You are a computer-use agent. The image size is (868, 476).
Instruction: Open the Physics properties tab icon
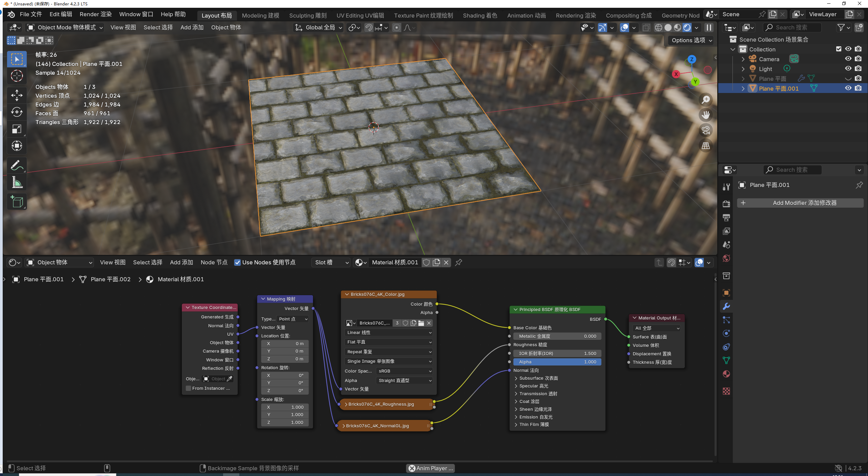pyautogui.click(x=726, y=333)
